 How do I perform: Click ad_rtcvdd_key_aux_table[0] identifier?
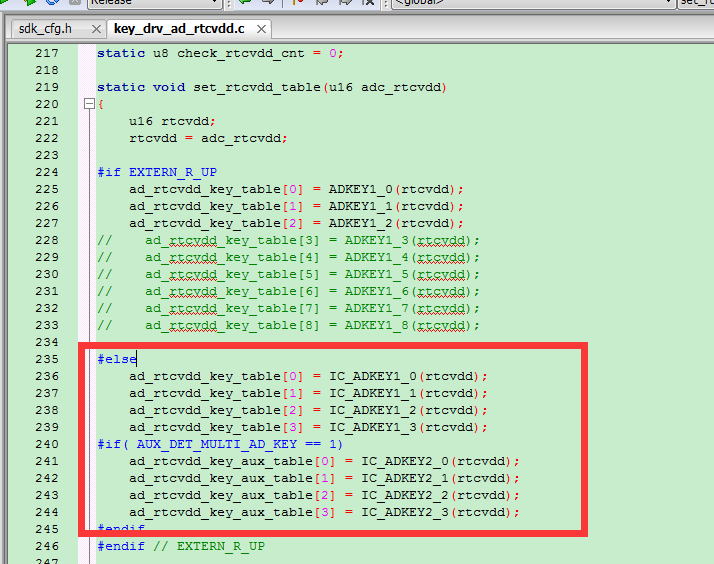click(232, 462)
